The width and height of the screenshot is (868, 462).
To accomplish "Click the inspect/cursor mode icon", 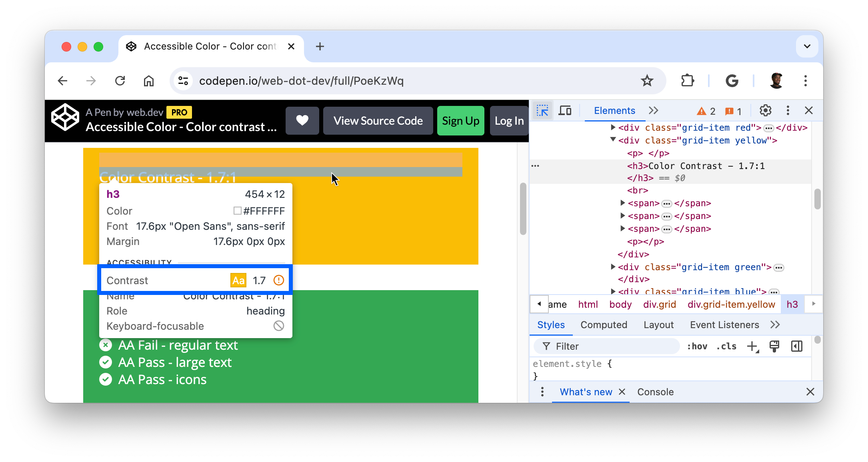I will coord(542,110).
